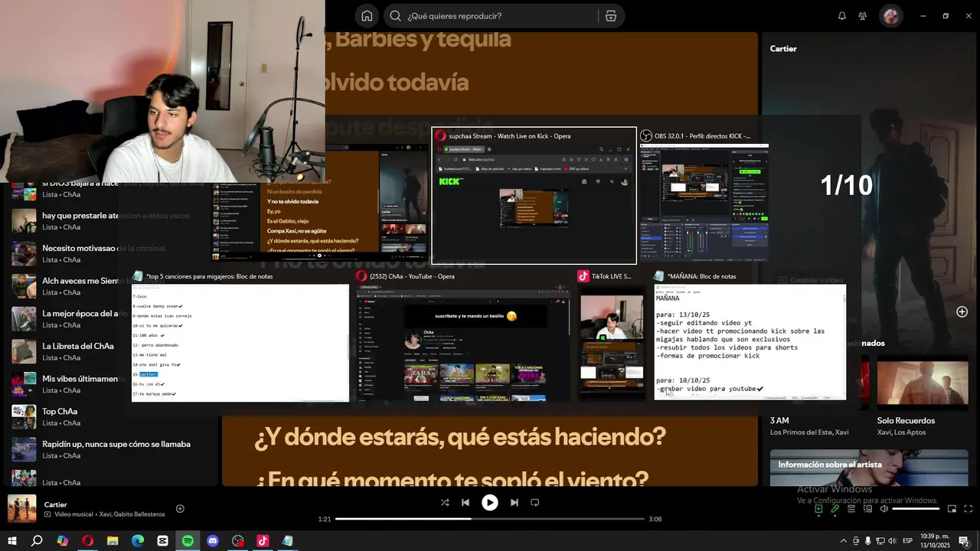Open 'Información sobre el artista' card
The height and width of the screenshot is (551, 980).
coord(869,468)
